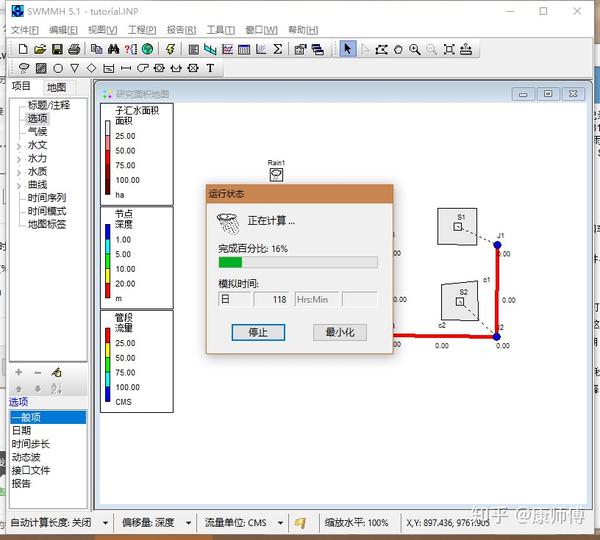Add a rain gage with the cloud icon
600x540 pixels.
point(24,68)
